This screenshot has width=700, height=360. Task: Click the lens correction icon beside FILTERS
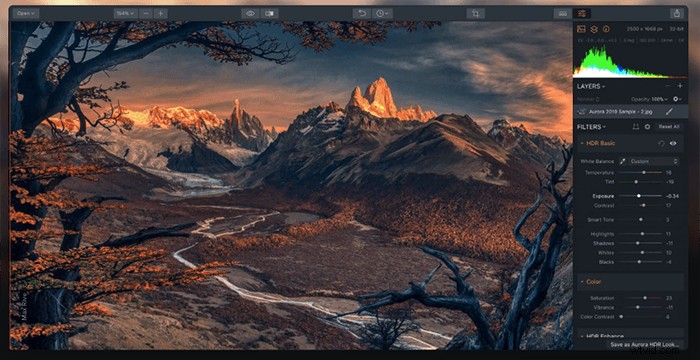click(636, 127)
